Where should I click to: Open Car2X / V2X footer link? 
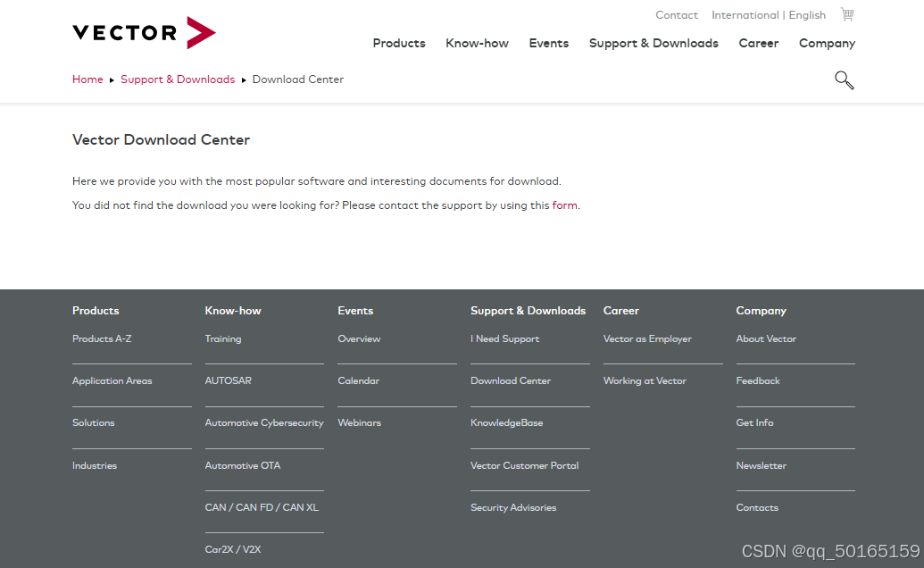(233, 549)
